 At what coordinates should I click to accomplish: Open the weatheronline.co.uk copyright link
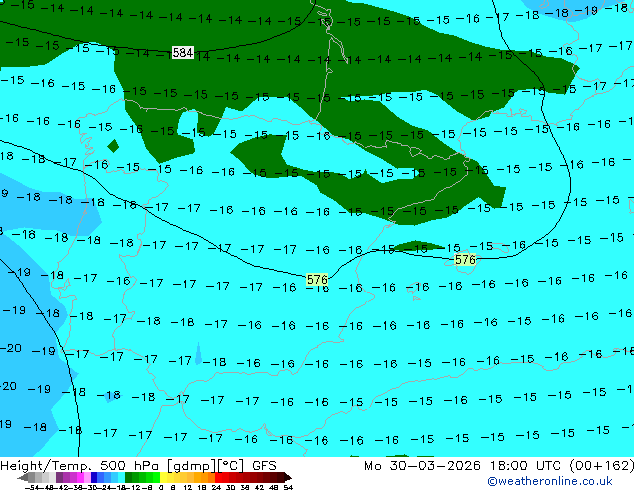pyautogui.click(x=550, y=481)
